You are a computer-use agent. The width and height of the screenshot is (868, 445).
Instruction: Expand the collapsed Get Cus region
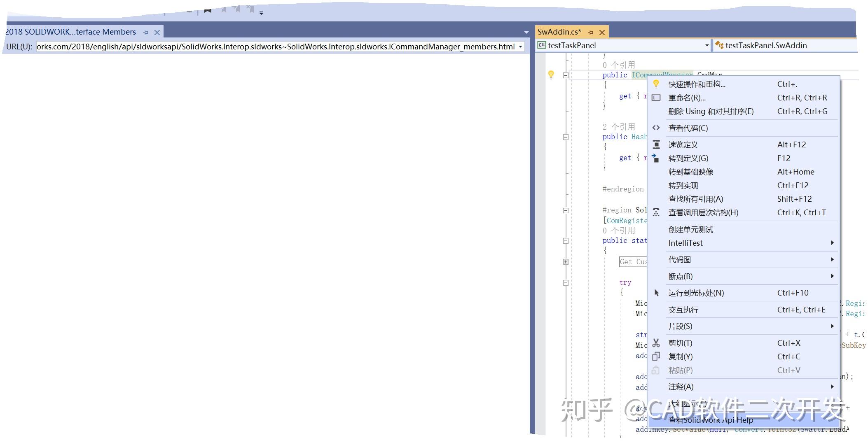(566, 262)
